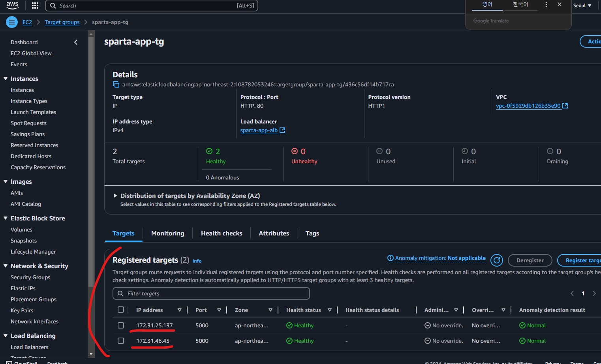Viewport: 601px width, 364px height.
Task: Click the refresh registered targets icon
Action: 497,260
